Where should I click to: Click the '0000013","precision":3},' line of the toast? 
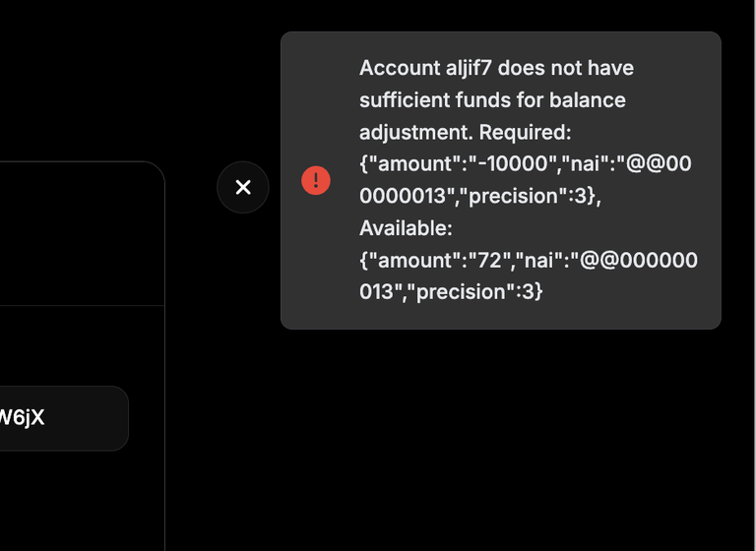pos(479,196)
